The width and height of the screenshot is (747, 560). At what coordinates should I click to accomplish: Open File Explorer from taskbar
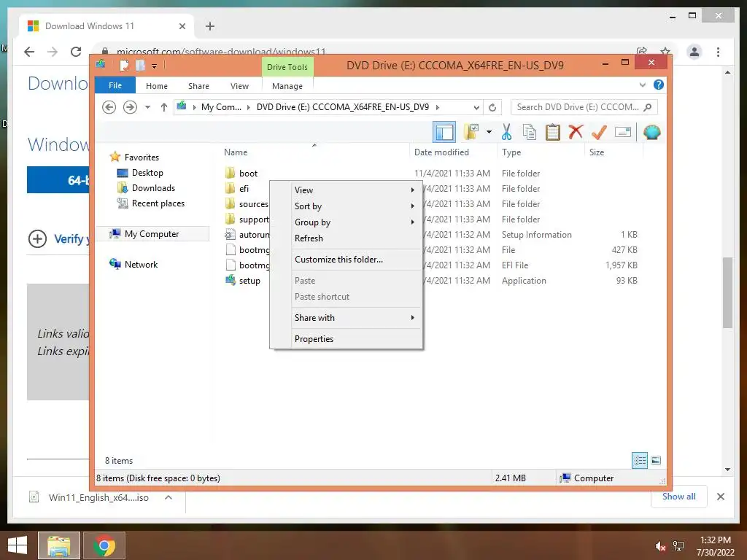[59, 545]
